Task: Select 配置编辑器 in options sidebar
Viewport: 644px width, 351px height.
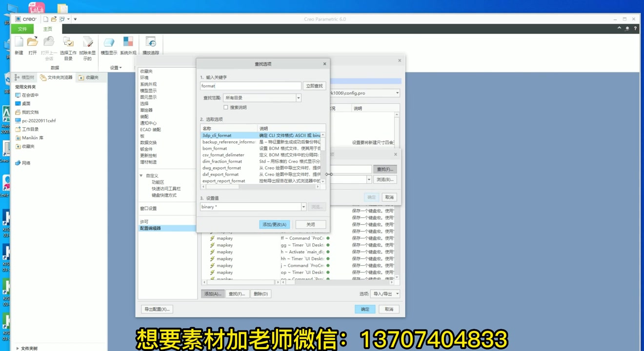Action: tap(167, 228)
